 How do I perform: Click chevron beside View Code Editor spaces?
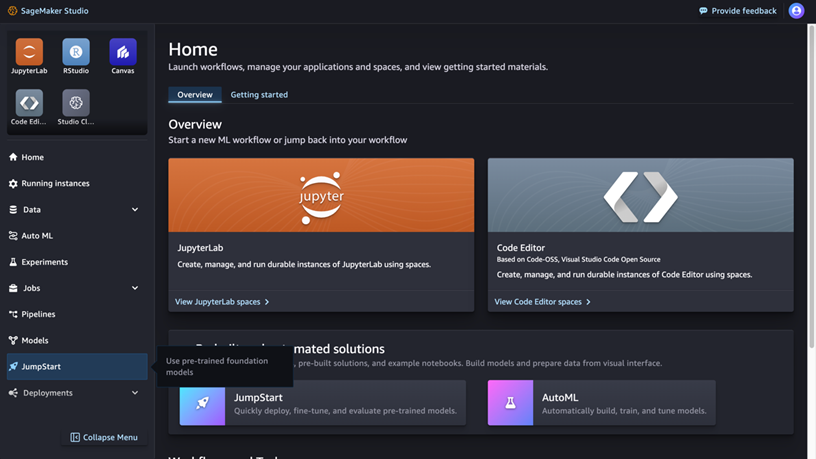click(x=588, y=302)
